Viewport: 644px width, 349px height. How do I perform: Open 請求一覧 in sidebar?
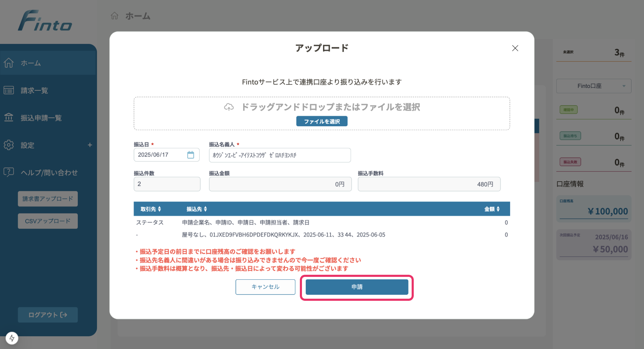click(x=34, y=90)
